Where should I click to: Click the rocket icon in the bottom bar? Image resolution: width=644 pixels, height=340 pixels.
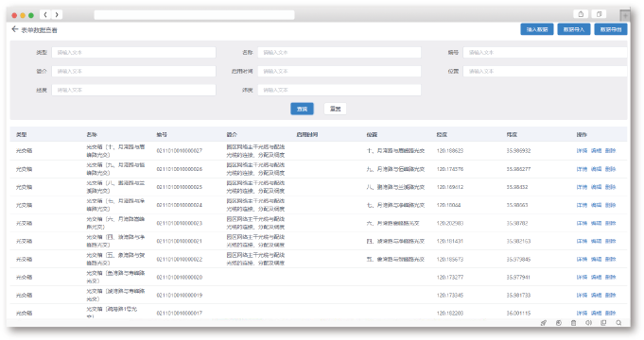[544, 323]
